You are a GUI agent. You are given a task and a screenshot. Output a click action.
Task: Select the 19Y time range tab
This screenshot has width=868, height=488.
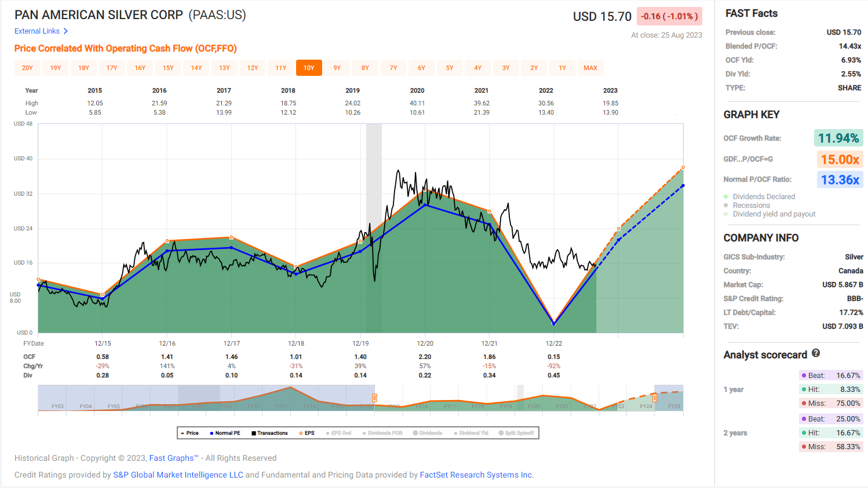click(x=56, y=68)
